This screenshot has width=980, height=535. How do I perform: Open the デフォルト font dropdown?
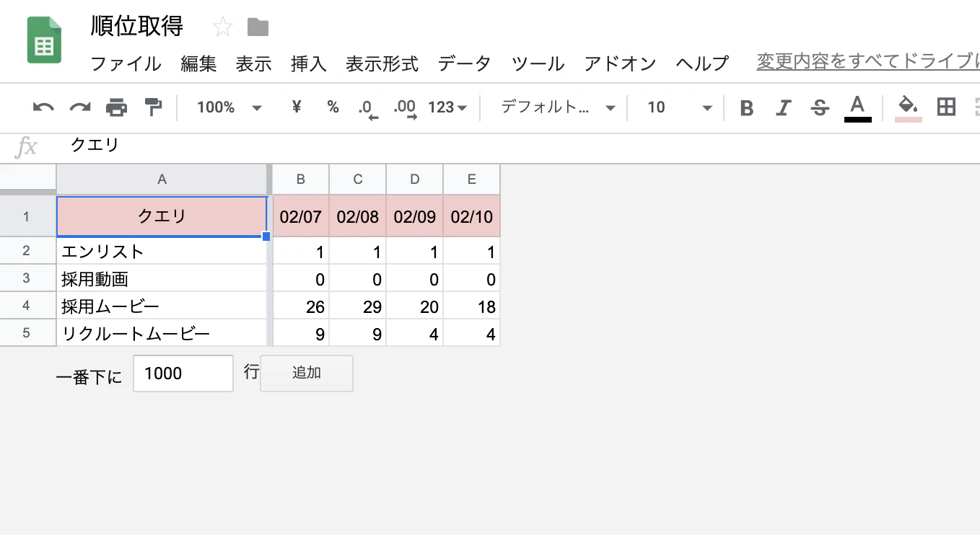point(558,107)
